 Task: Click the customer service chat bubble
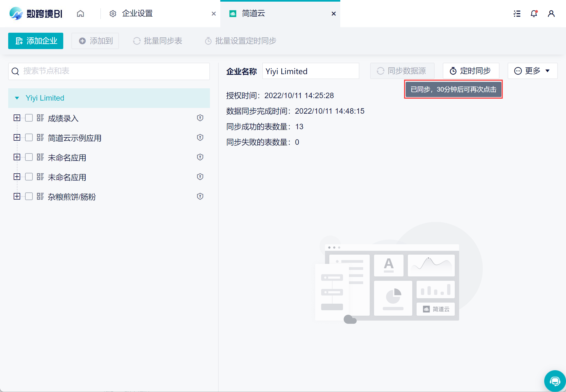click(x=555, y=381)
